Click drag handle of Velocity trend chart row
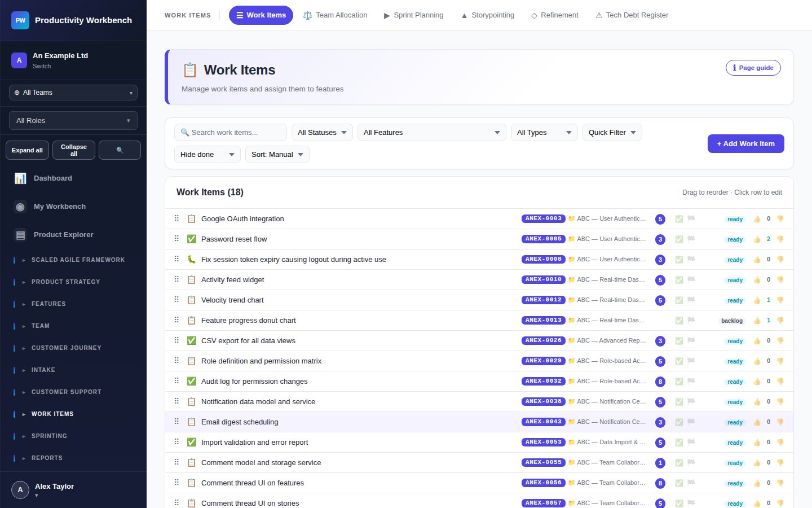 point(176,300)
